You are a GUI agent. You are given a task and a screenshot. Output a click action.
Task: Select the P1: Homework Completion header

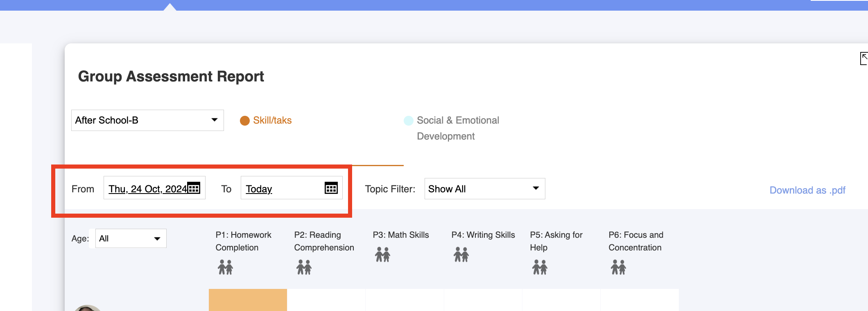(244, 241)
